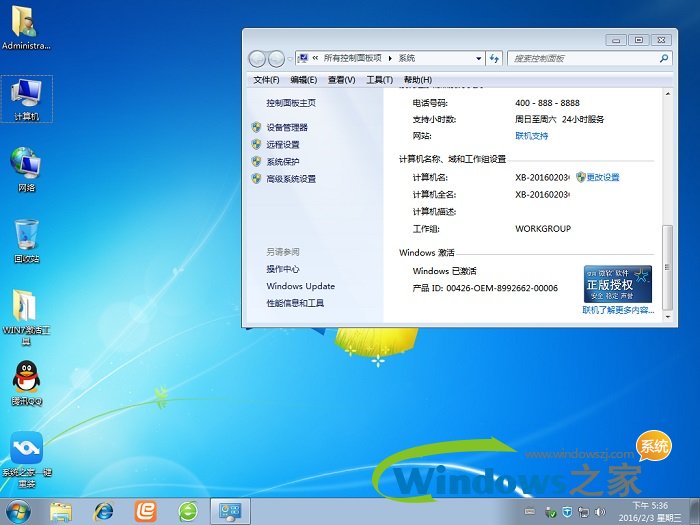Focus the 搜索控制面板 search field
This screenshot has height=525, width=700.
pos(583,58)
